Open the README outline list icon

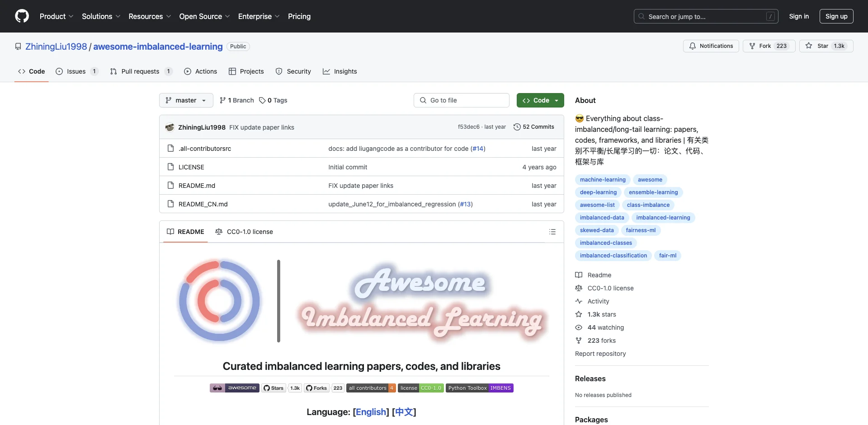[x=552, y=232]
